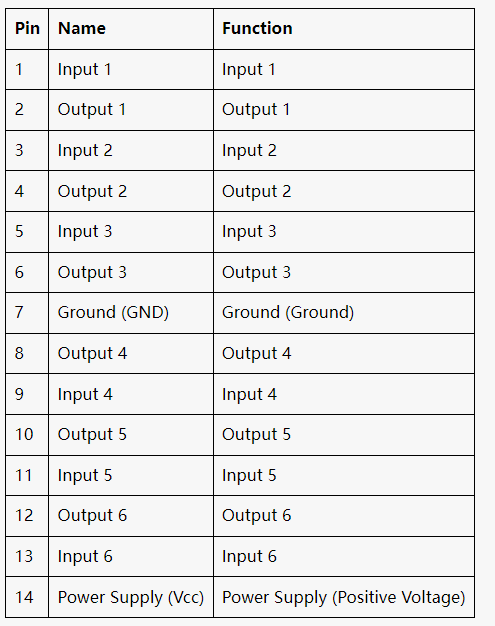Click the Output 5 function cell
Image resolution: width=495 pixels, height=626 pixels.
[344, 435]
